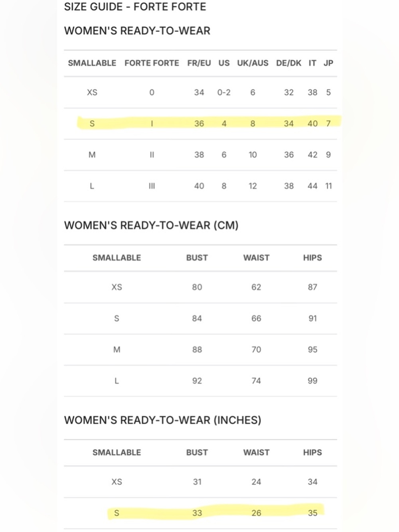Image resolution: width=399 pixels, height=532 pixels.
Task: Select hips value 99 for size L
Action: coord(312,381)
